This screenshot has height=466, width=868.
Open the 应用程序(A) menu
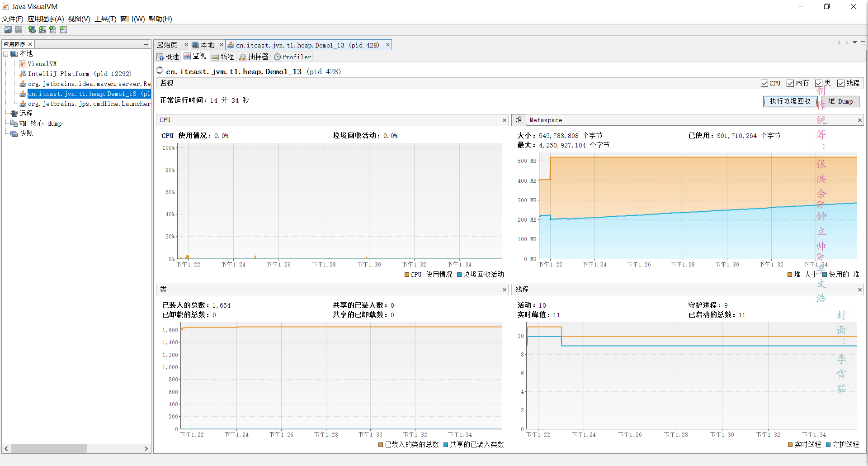point(46,19)
